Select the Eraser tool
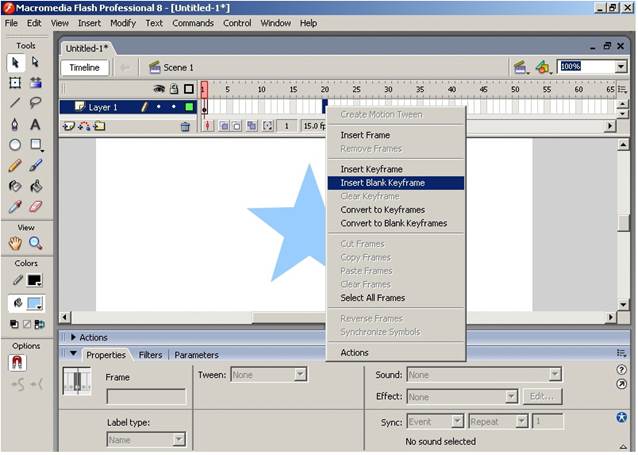 click(35, 207)
